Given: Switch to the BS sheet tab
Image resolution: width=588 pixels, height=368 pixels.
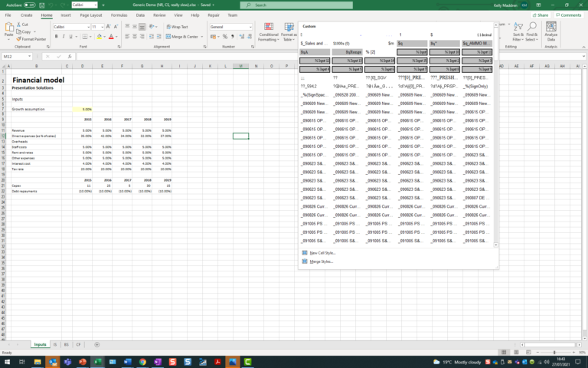Looking at the screenshot, I should tap(66, 345).
